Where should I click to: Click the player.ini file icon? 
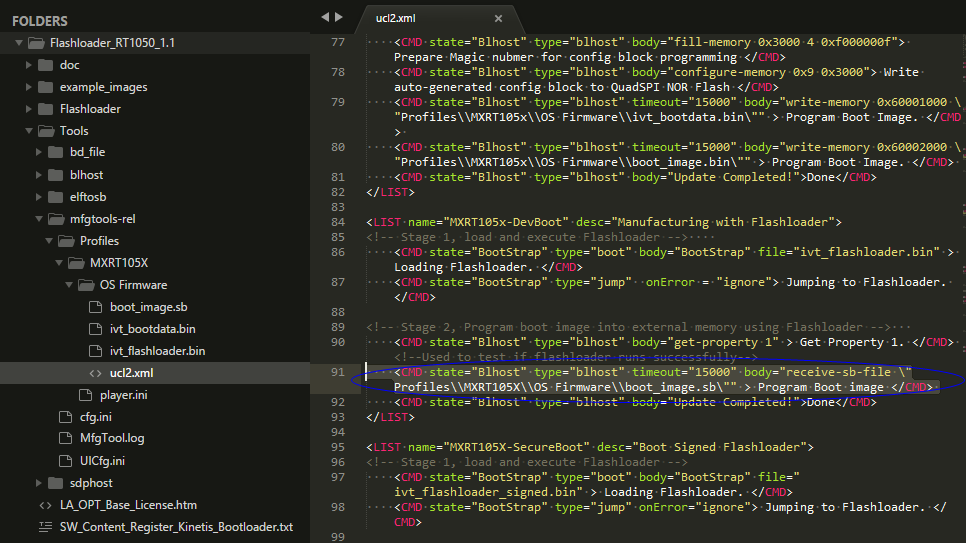click(86, 394)
